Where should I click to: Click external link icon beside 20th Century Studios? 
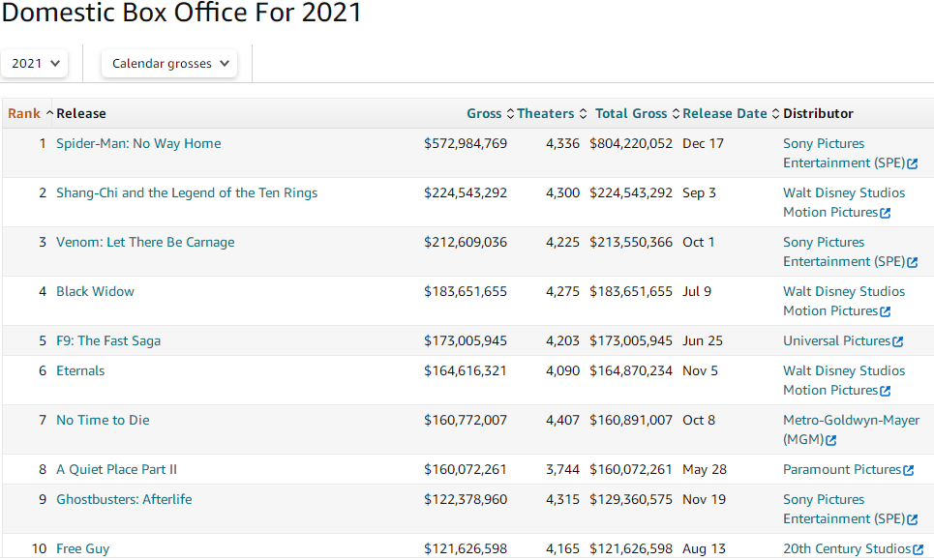click(918, 549)
